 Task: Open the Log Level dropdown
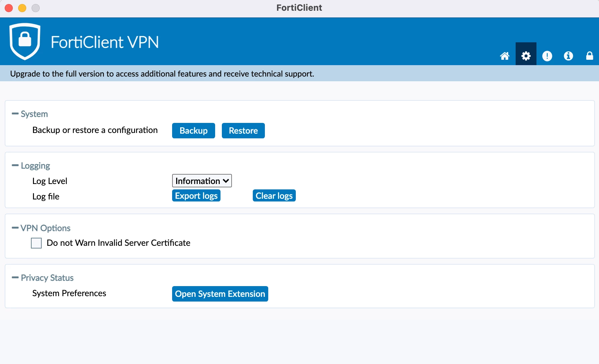click(x=202, y=181)
